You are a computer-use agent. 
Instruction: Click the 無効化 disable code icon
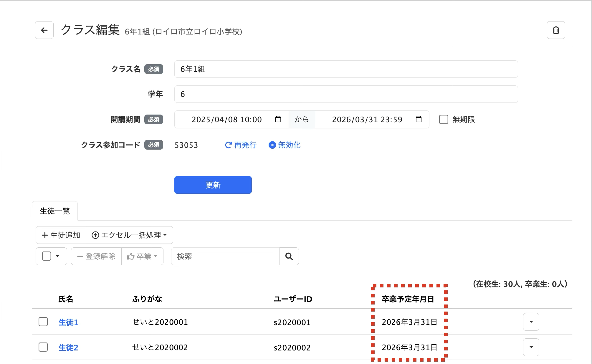(272, 145)
